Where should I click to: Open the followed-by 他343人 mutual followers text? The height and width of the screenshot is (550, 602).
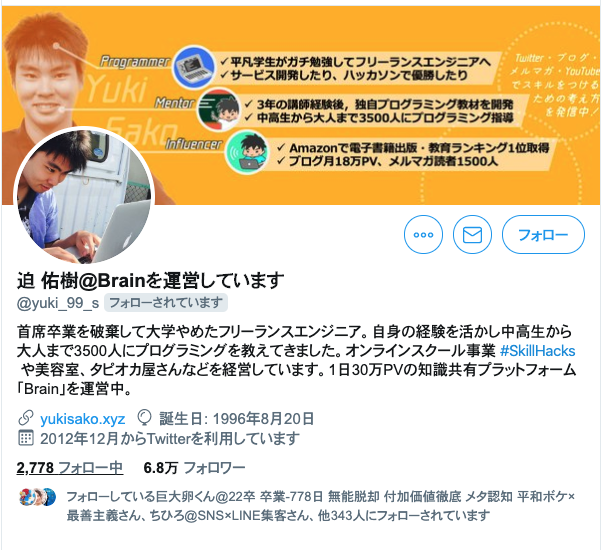point(278,506)
